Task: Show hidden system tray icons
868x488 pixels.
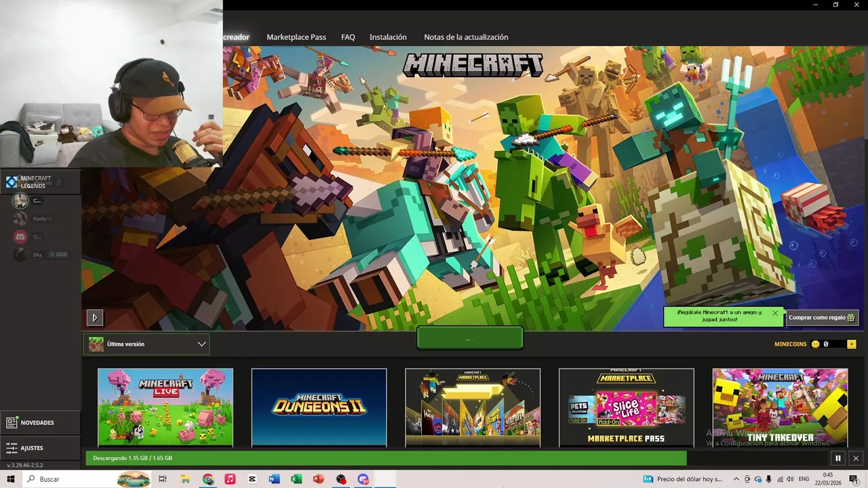Action: click(736, 479)
